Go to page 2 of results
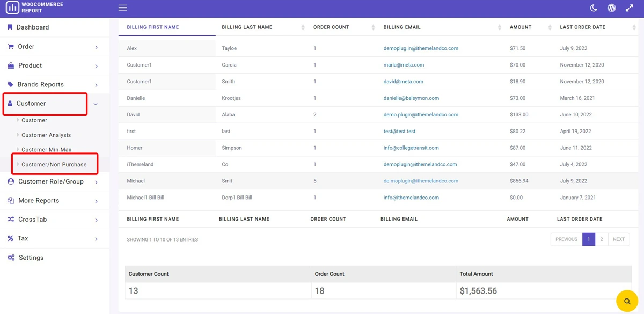The image size is (644, 314). 602,239
